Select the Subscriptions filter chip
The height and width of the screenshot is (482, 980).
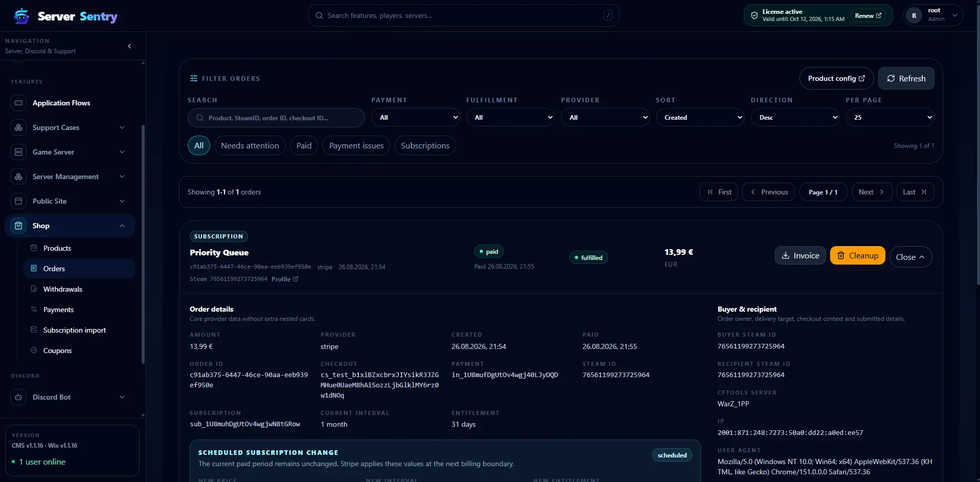point(425,146)
